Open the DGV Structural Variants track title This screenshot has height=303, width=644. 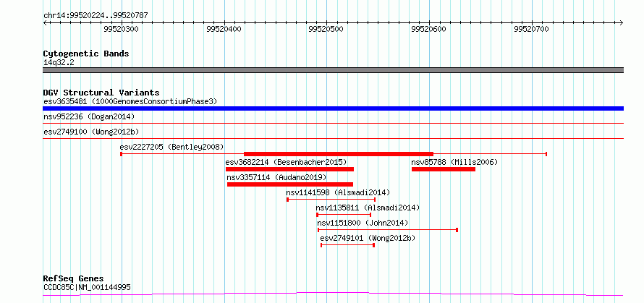coord(101,93)
